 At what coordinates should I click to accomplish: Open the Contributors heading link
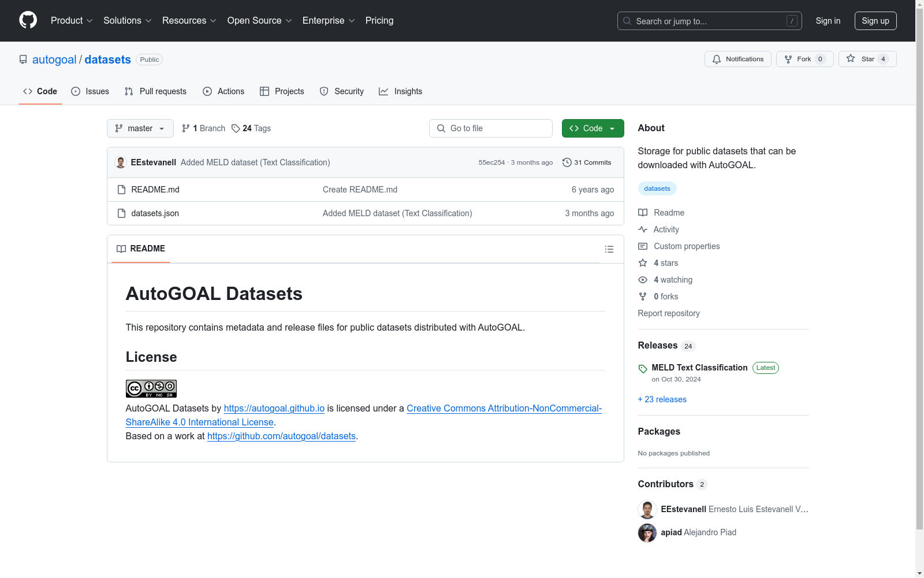tap(673, 484)
